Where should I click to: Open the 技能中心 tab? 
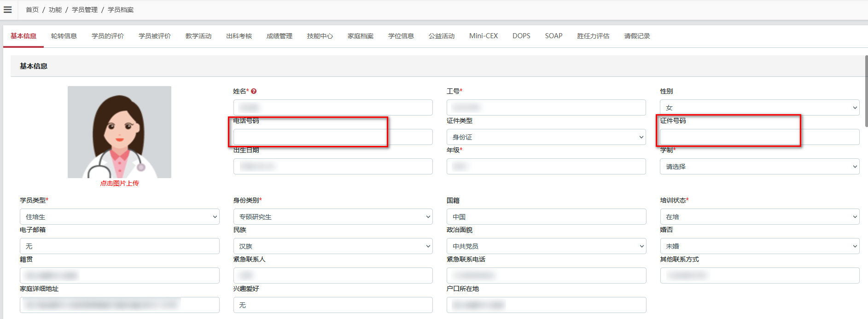point(320,36)
